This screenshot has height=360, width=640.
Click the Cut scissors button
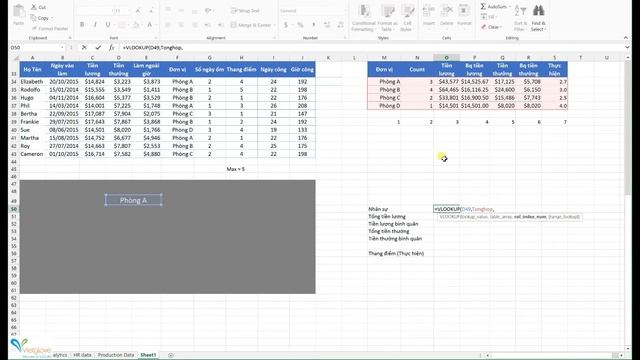39,7
